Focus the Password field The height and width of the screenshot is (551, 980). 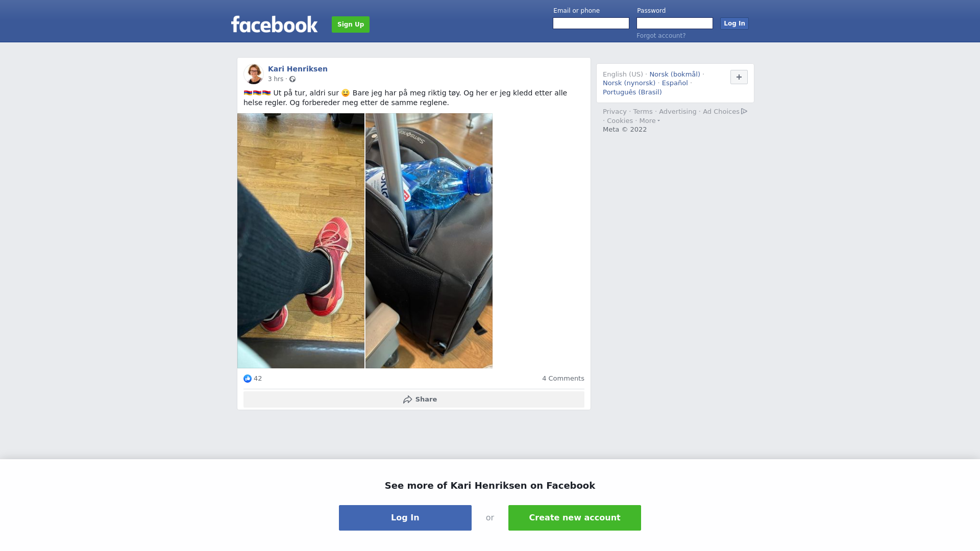[675, 23]
